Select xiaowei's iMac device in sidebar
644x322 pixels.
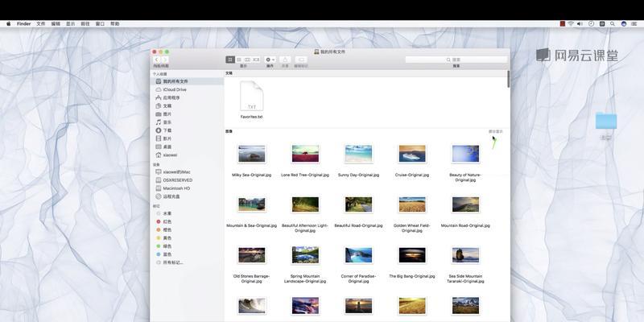[x=188, y=171]
